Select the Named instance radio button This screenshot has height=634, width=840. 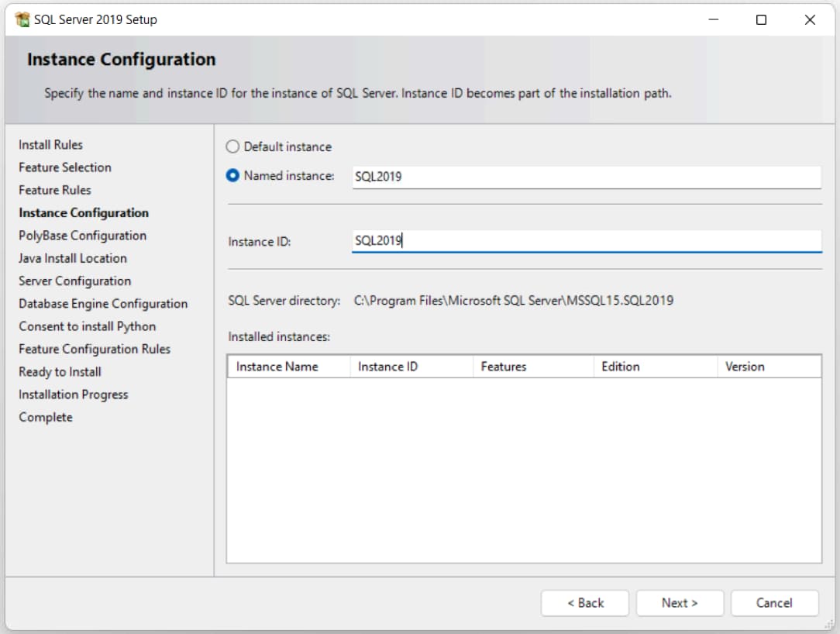tap(232, 176)
